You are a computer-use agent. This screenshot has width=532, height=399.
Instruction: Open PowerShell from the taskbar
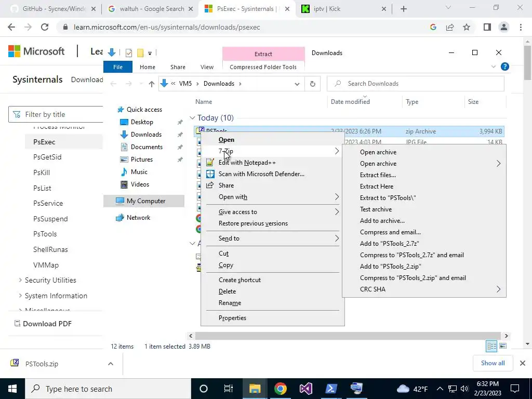pos(331,389)
